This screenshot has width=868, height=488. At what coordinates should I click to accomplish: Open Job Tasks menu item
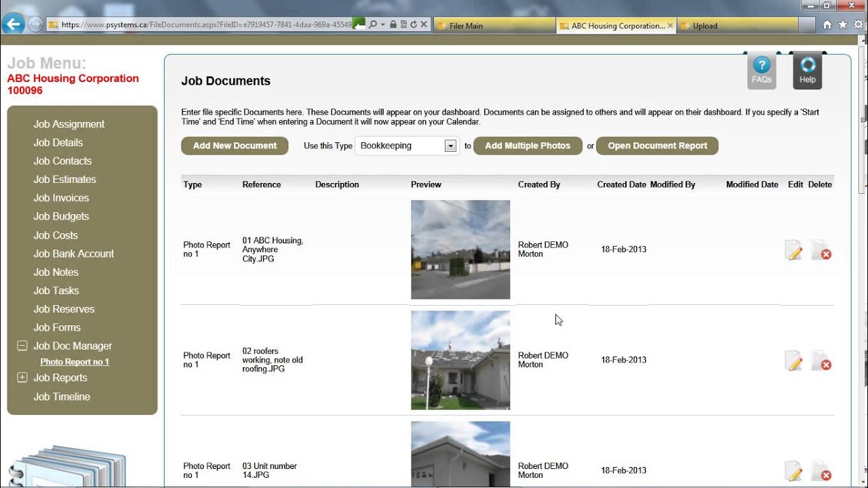56,290
